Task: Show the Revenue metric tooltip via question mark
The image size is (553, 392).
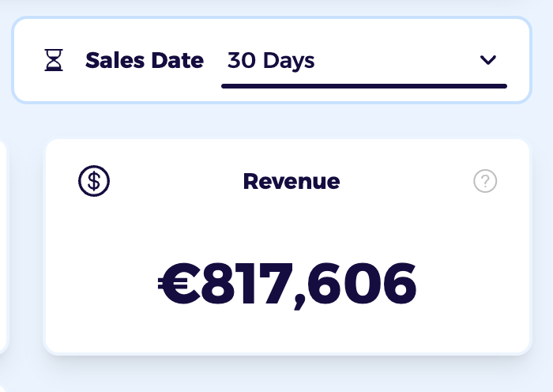Action: pyautogui.click(x=485, y=181)
